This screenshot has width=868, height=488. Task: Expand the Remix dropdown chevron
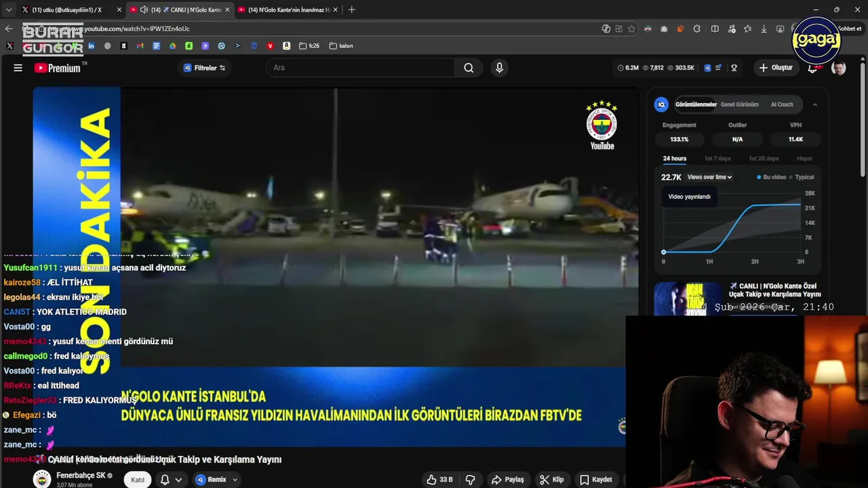tap(235, 480)
